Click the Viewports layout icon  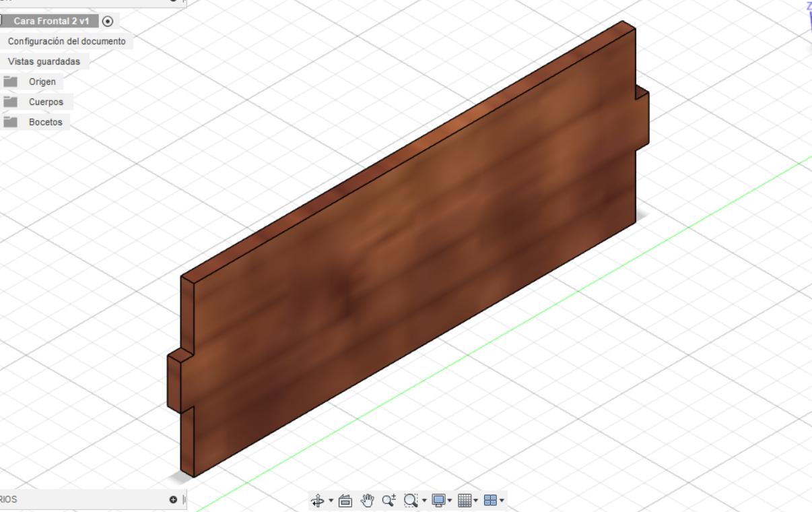[x=490, y=500]
